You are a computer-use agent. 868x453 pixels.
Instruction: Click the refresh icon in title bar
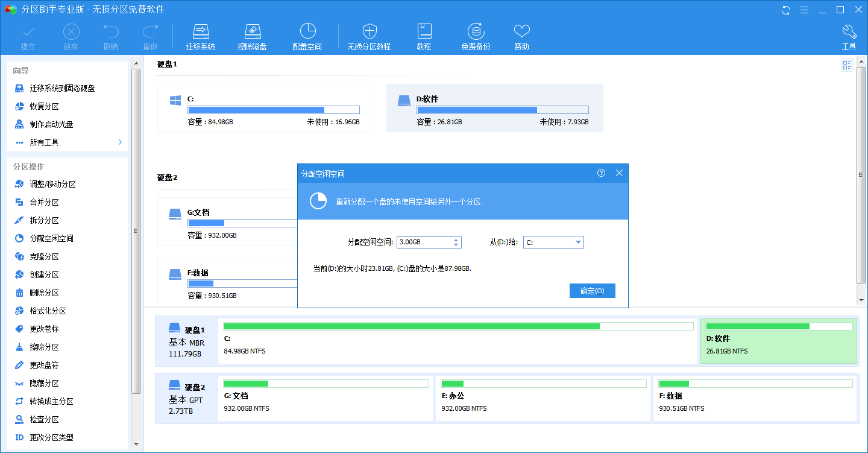click(786, 10)
